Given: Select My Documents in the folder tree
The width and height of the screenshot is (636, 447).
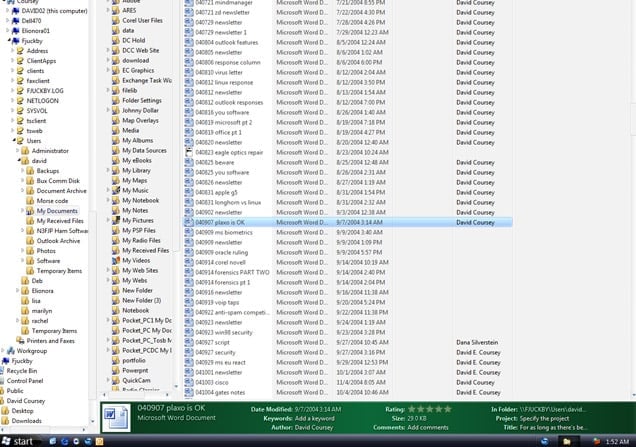Looking at the screenshot, I should (x=57, y=211).
